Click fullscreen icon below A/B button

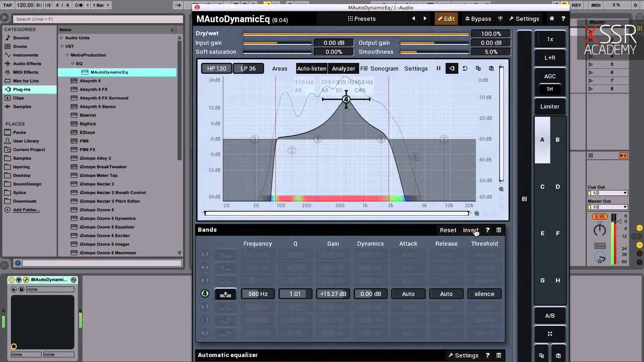point(550,333)
